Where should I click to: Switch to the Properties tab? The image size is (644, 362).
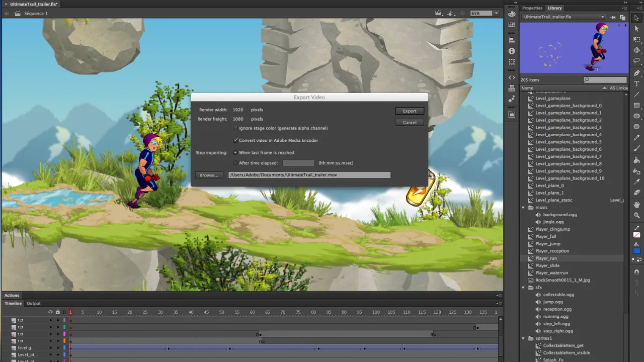click(x=532, y=8)
